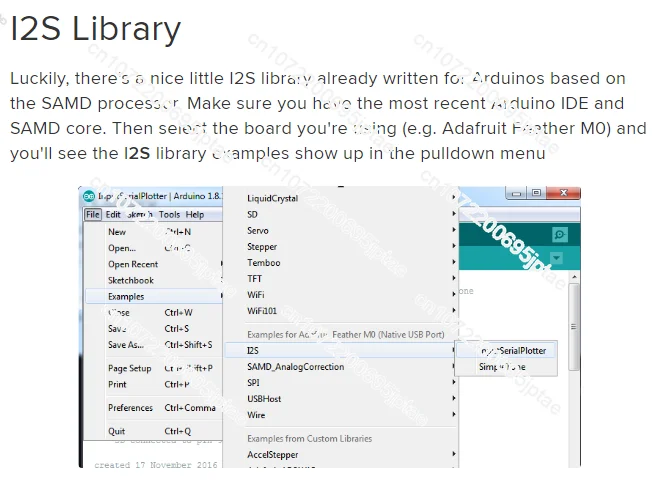This screenshot has width=659, height=493.
Task: Expand WiFi101 examples submenu
Action: (x=340, y=311)
